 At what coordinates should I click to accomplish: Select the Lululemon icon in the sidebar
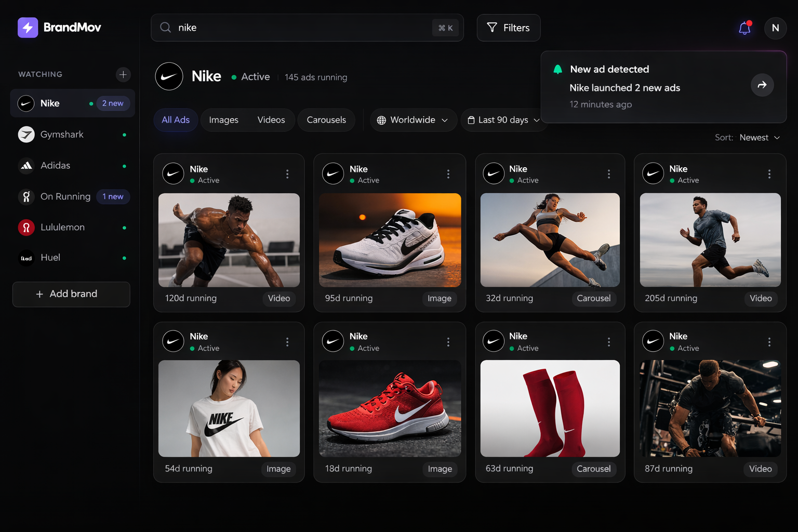coord(26,227)
